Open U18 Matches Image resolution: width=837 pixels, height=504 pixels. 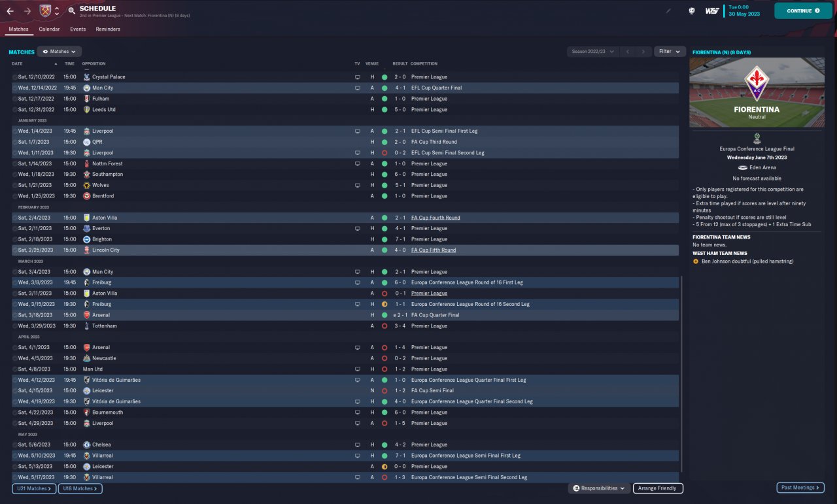tap(80, 488)
